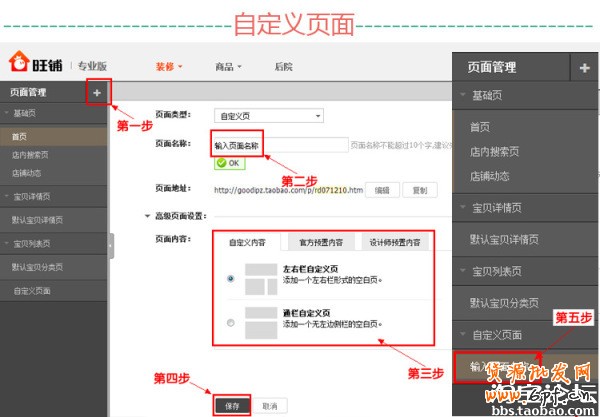Collapse the left sidebar using the edge handle
The height and width of the screenshot is (417, 600).
click(x=111, y=245)
